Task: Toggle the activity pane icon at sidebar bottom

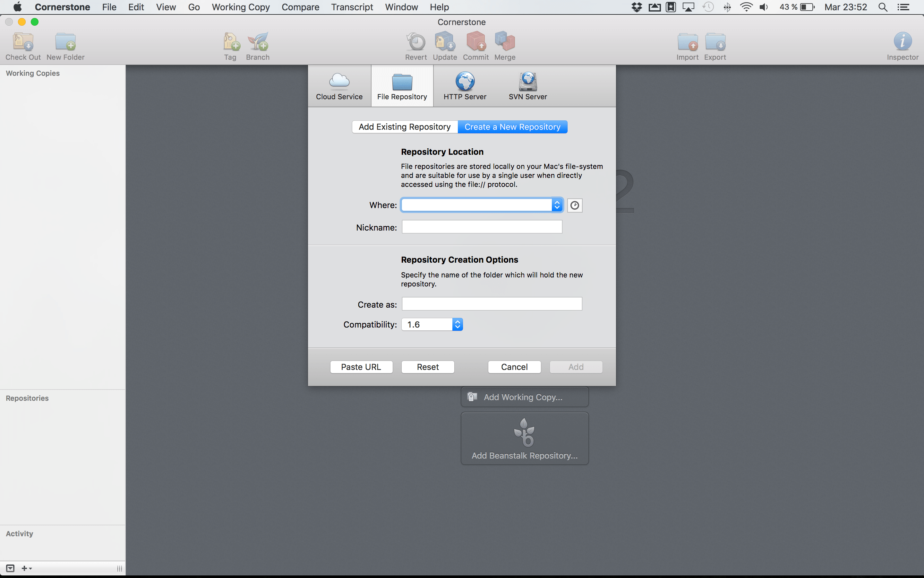Action: coord(10,568)
